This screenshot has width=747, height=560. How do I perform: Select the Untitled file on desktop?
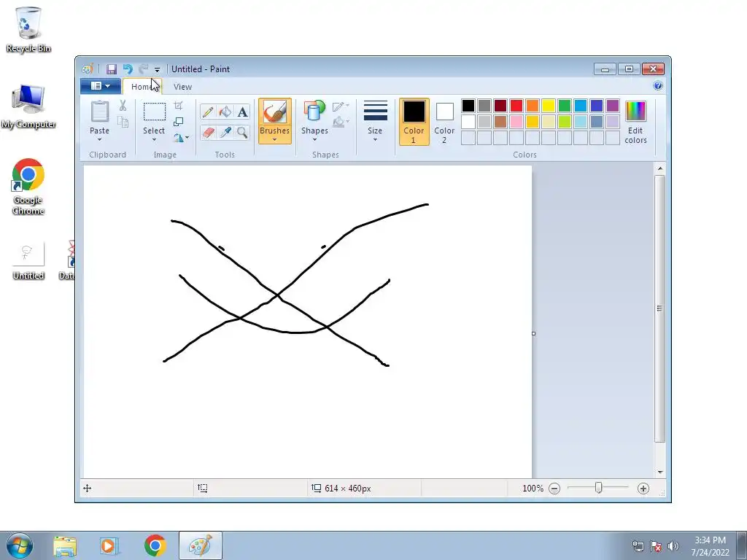click(28, 260)
